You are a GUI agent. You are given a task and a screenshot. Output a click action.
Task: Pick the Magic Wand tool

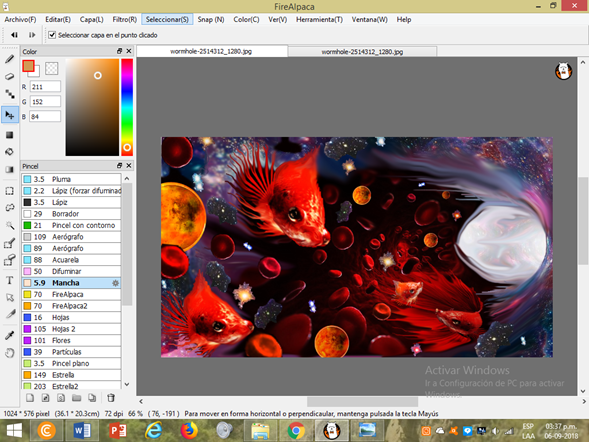click(9, 225)
